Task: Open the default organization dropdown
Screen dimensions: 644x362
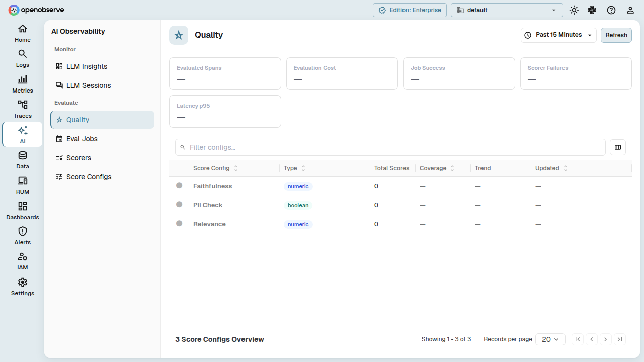Action: click(507, 10)
